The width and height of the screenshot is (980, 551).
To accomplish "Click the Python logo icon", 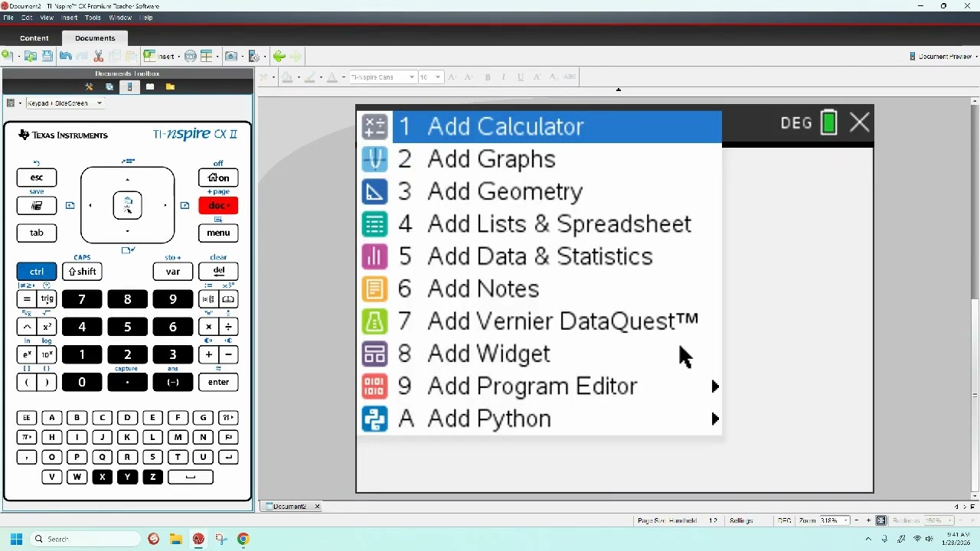I will (x=374, y=419).
